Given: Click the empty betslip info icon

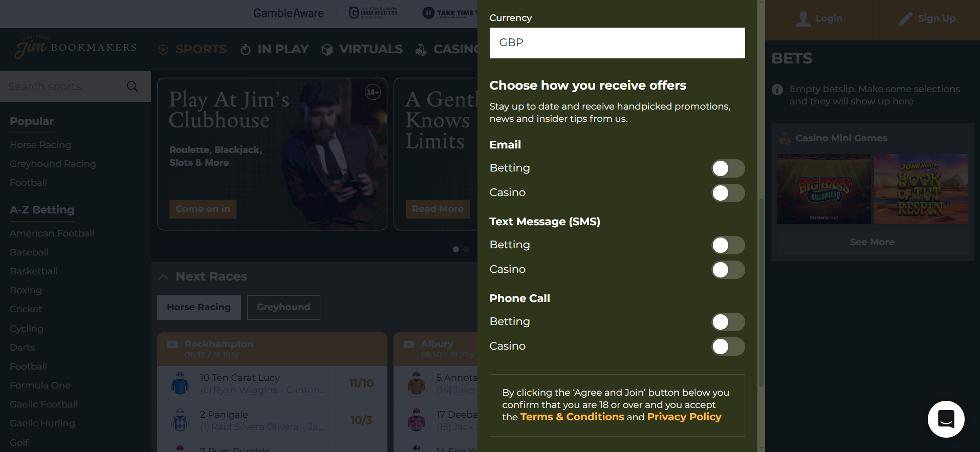Looking at the screenshot, I should [x=777, y=90].
